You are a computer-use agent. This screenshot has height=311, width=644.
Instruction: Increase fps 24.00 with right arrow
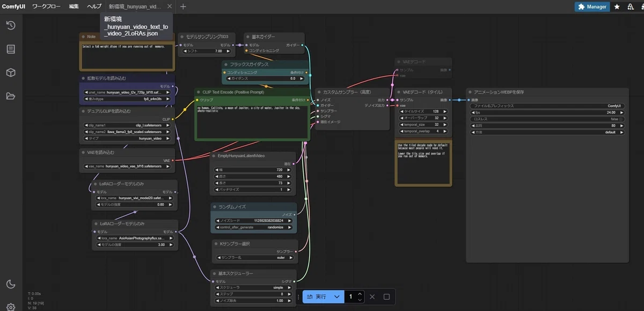click(621, 112)
